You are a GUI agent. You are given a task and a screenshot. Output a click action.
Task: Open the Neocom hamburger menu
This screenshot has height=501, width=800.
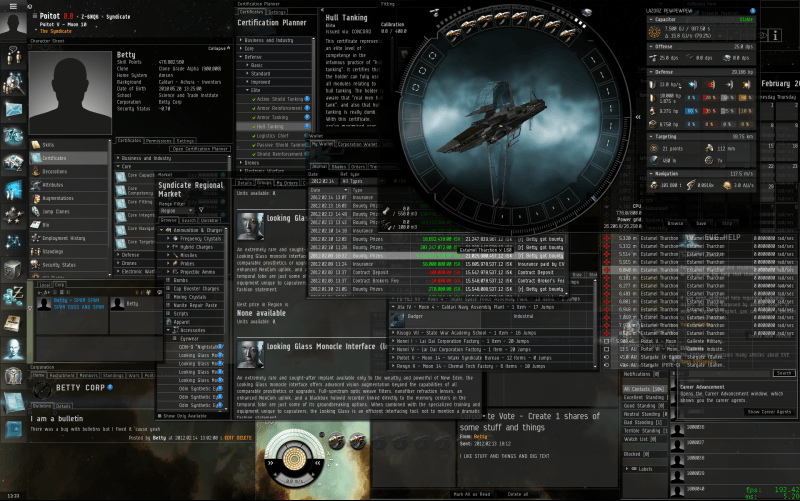[13, 6]
